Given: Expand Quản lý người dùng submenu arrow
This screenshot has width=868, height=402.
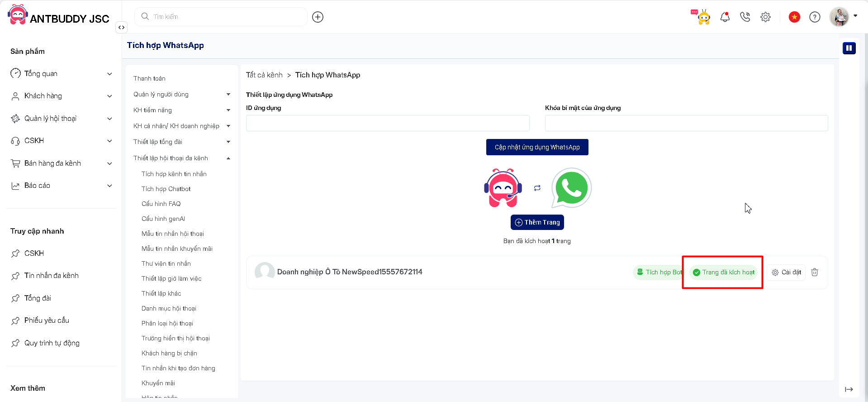Looking at the screenshot, I should point(228,94).
